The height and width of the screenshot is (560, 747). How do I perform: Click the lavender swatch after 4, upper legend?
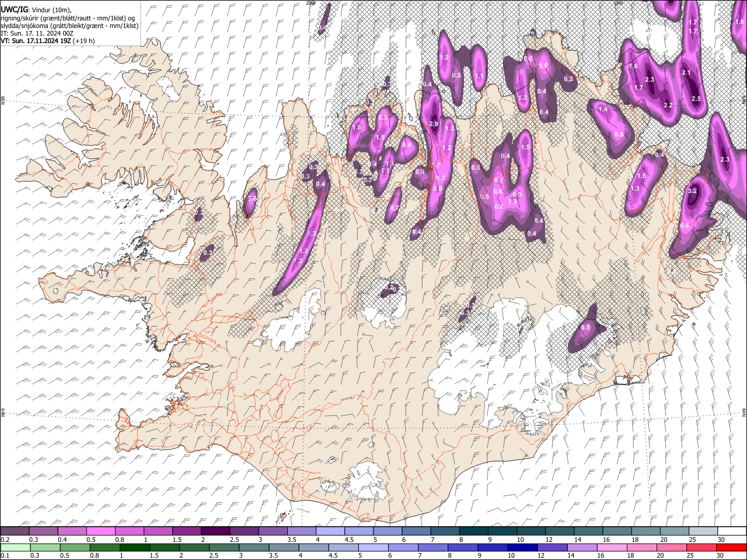330,531
